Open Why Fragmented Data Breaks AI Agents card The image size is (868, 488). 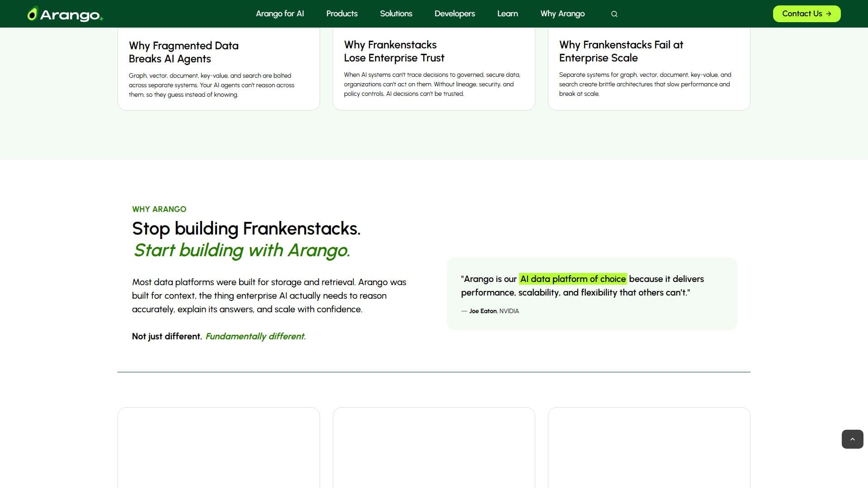(219, 69)
